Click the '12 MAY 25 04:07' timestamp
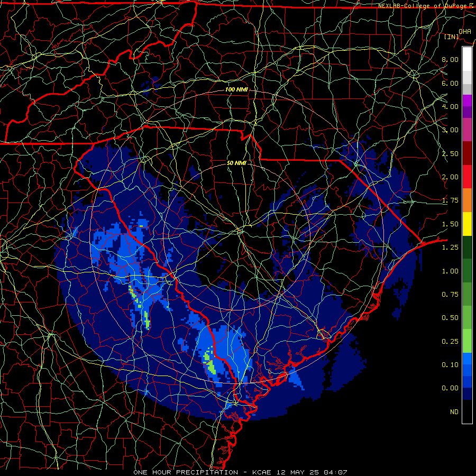Image resolution: width=476 pixels, height=476 pixels. point(312,472)
